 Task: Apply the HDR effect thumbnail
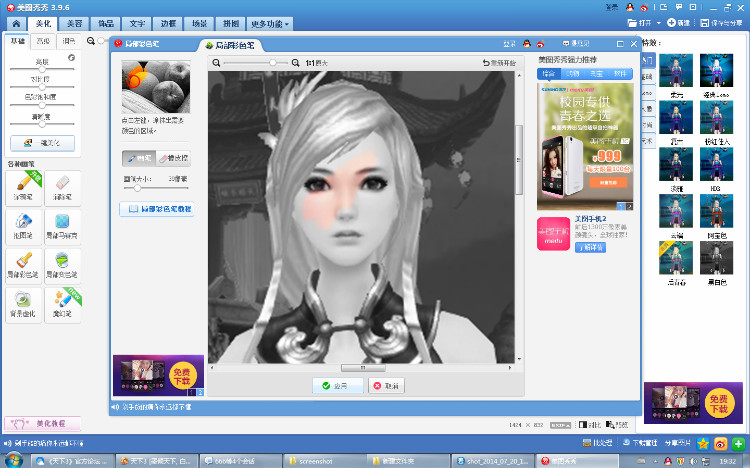click(716, 164)
